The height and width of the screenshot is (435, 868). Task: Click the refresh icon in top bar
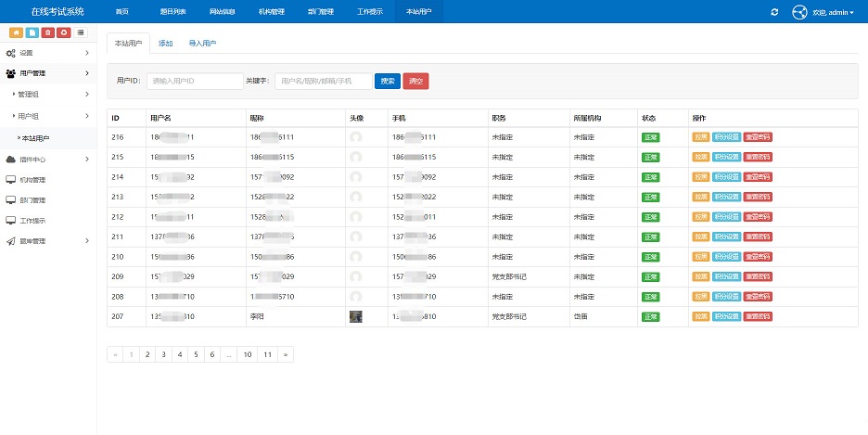click(774, 12)
